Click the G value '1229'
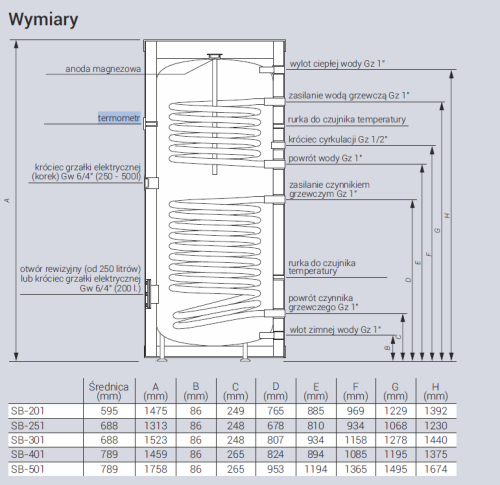This screenshot has height=485, width=500. (396, 411)
